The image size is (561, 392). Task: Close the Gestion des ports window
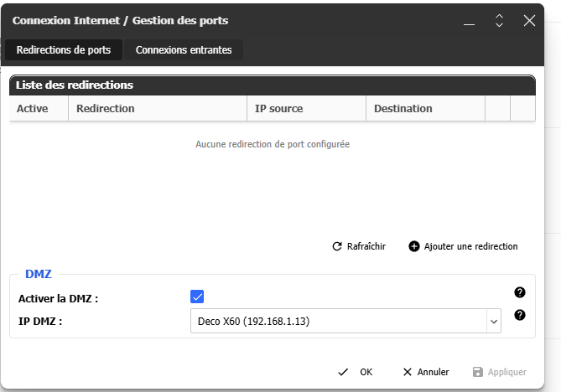click(529, 20)
